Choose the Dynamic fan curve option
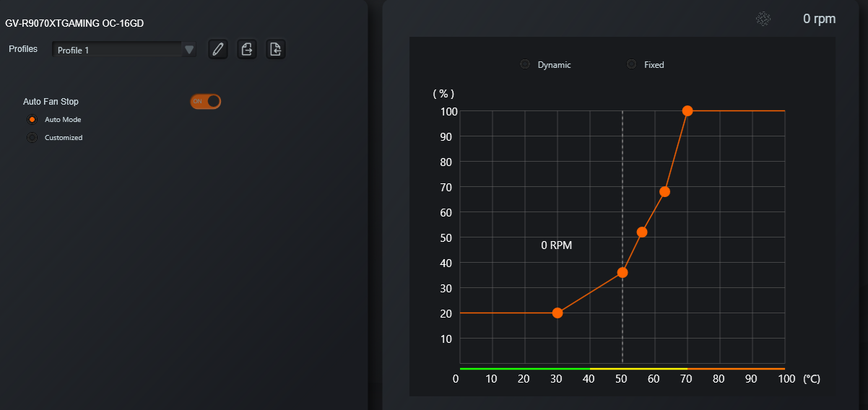The height and width of the screenshot is (410, 868). click(525, 64)
